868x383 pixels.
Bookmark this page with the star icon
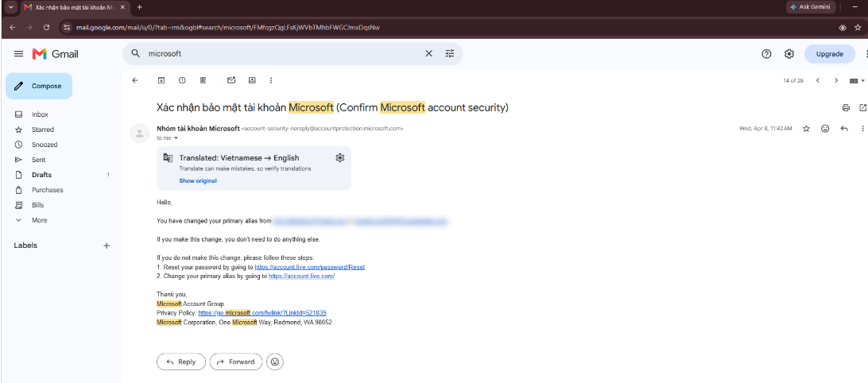[858, 27]
